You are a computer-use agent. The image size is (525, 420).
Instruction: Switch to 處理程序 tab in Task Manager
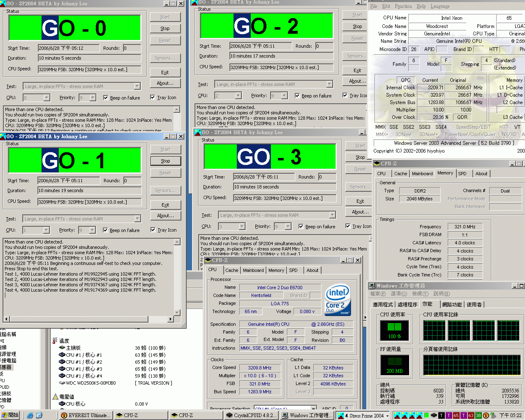[407, 305]
